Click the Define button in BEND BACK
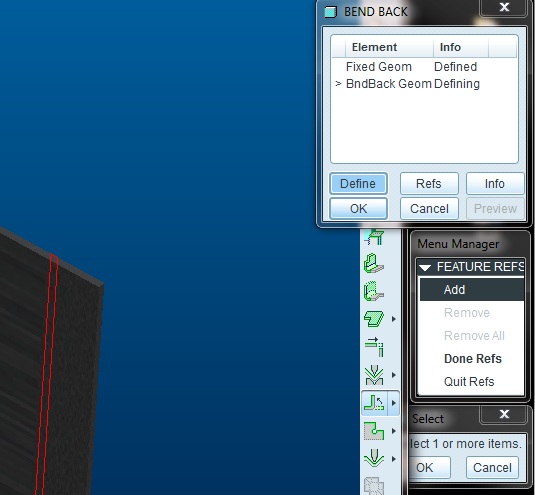Screen dimensions: 535x495 coord(358,184)
